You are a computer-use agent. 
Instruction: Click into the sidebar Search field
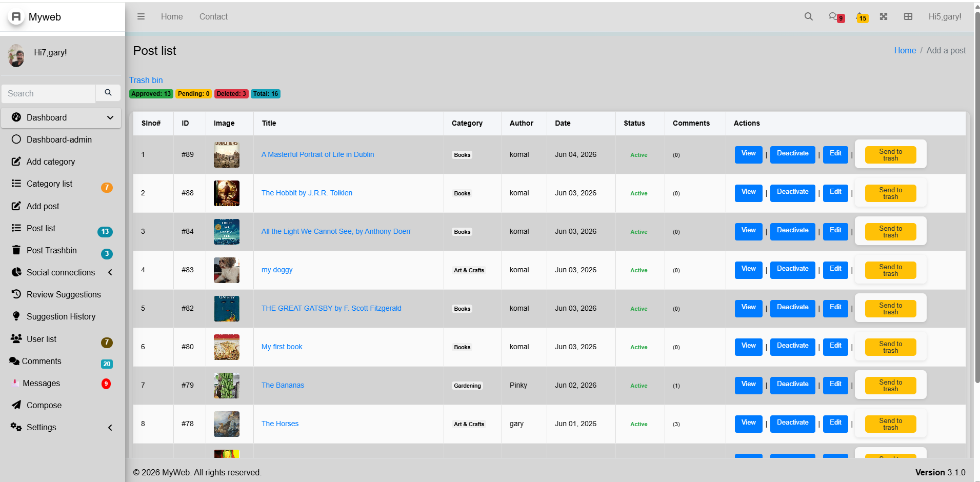coord(49,93)
